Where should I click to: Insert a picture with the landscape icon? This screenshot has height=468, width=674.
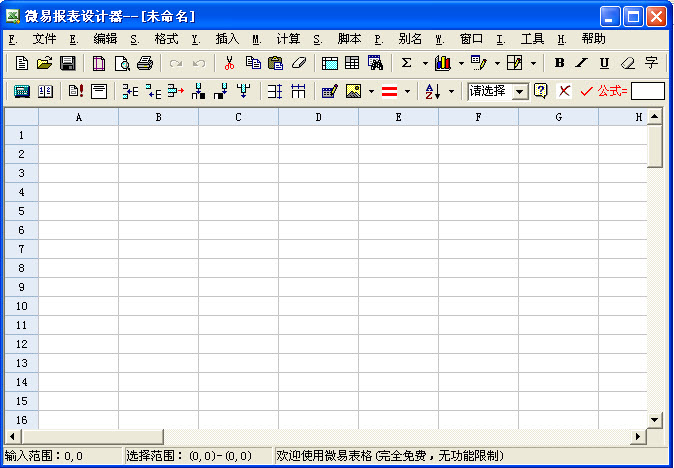coord(353,91)
